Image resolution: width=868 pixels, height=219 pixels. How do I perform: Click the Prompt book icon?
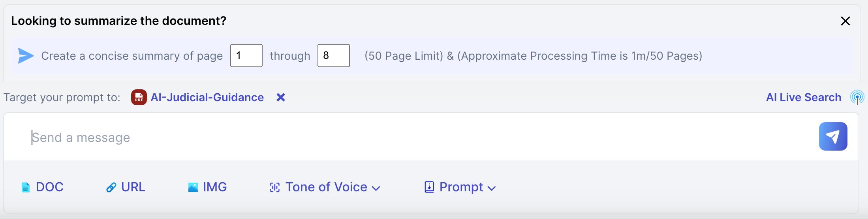click(x=429, y=187)
